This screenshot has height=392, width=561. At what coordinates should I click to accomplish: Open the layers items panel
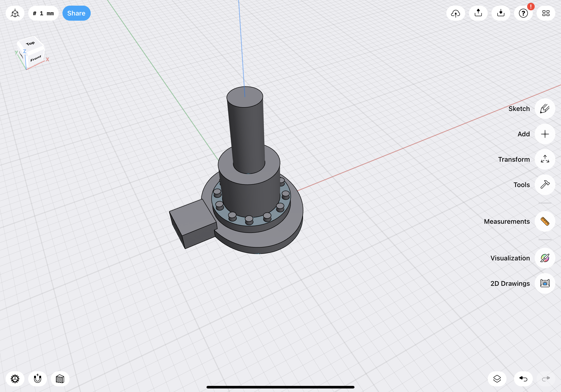click(x=497, y=379)
